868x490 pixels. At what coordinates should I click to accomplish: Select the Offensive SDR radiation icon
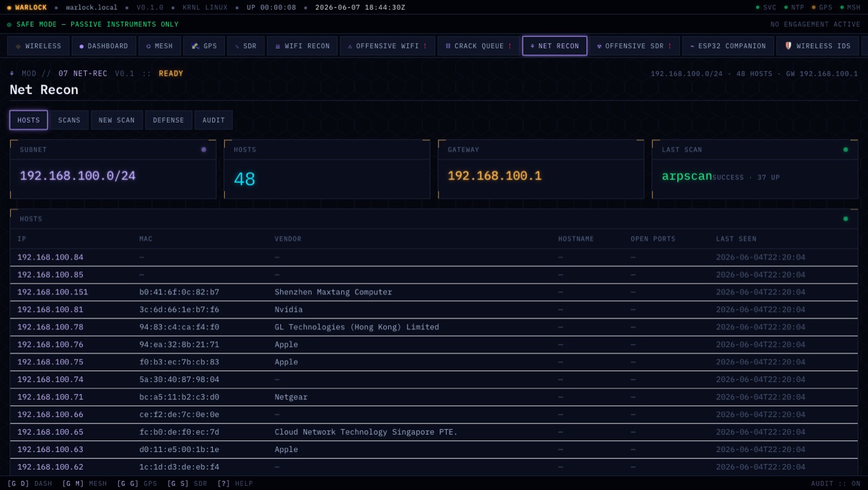[599, 46]
